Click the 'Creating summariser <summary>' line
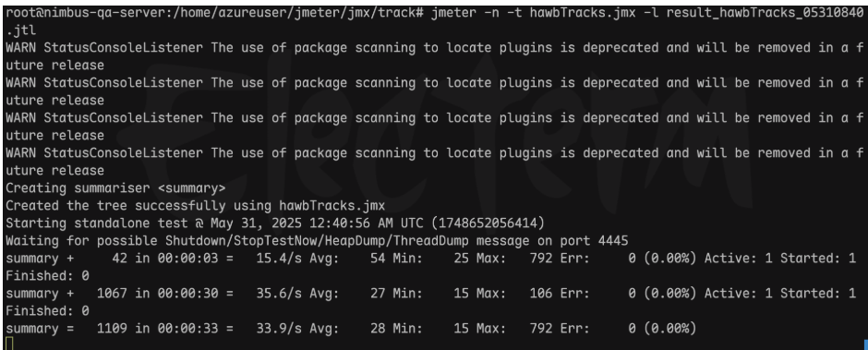The width and height of the screenshot is (868, 350). 115,188
